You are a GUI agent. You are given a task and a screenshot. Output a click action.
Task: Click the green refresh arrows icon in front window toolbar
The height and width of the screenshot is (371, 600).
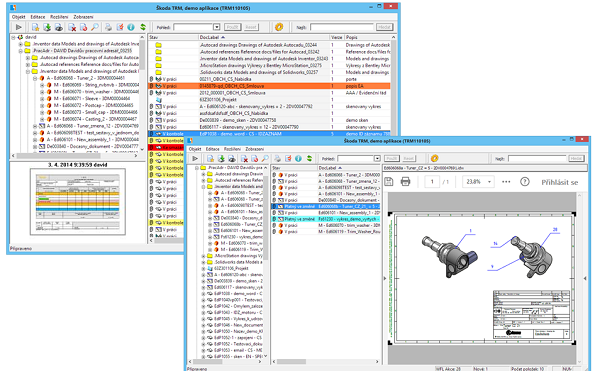309,158
